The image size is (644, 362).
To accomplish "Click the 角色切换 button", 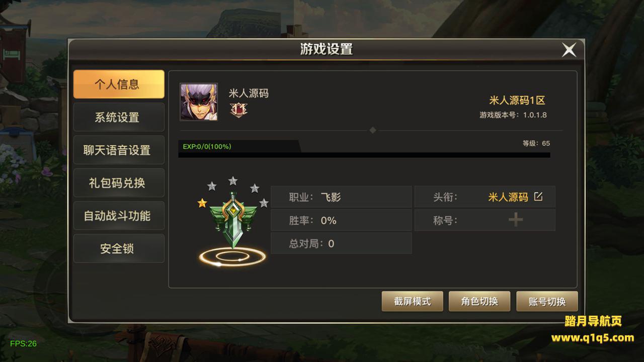I will tap(479, 301).
